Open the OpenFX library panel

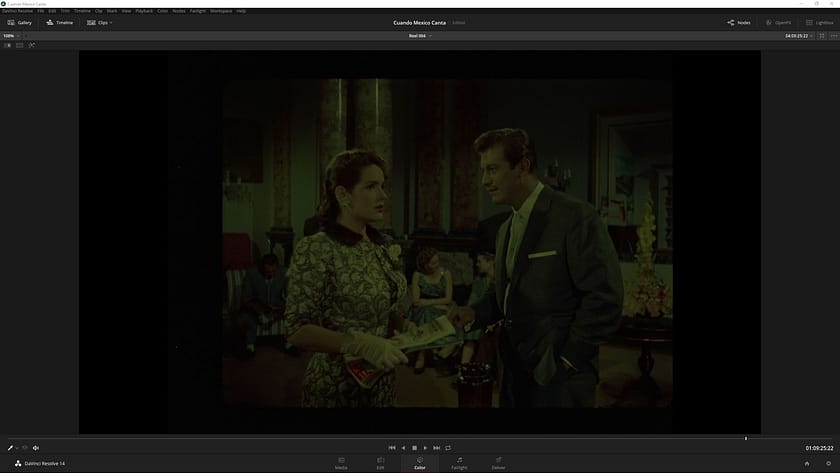pos(778,22)
